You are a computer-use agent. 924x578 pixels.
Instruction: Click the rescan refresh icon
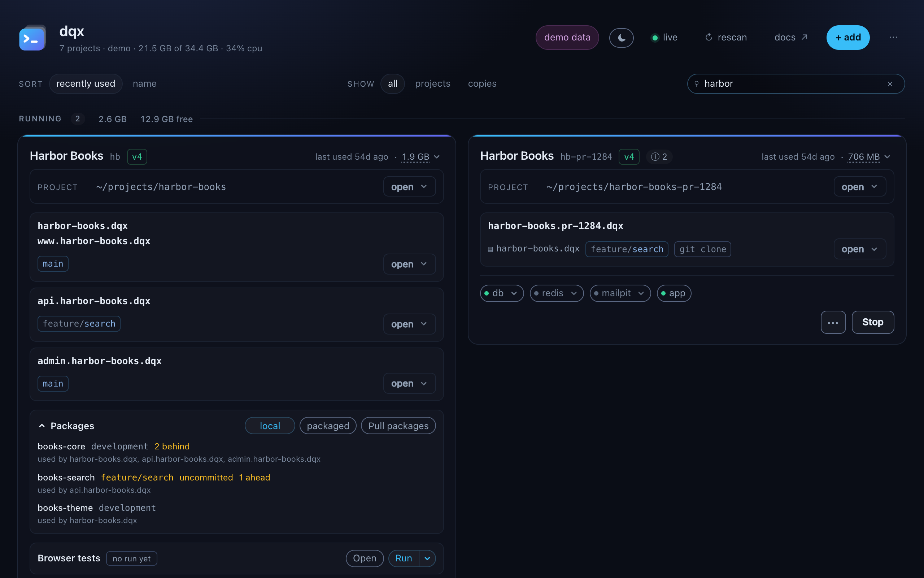(x=709, y=38)
